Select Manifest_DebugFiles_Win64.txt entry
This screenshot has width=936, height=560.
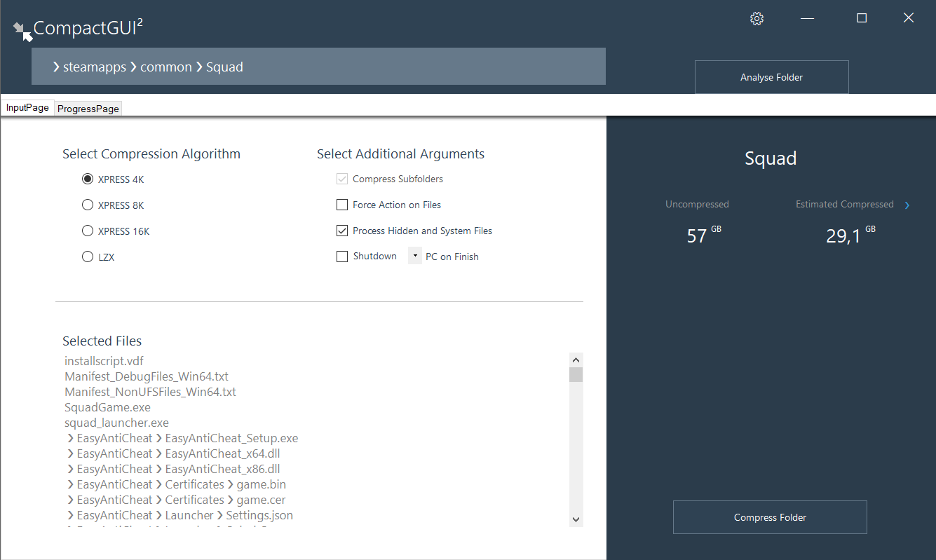click(147, 376)
